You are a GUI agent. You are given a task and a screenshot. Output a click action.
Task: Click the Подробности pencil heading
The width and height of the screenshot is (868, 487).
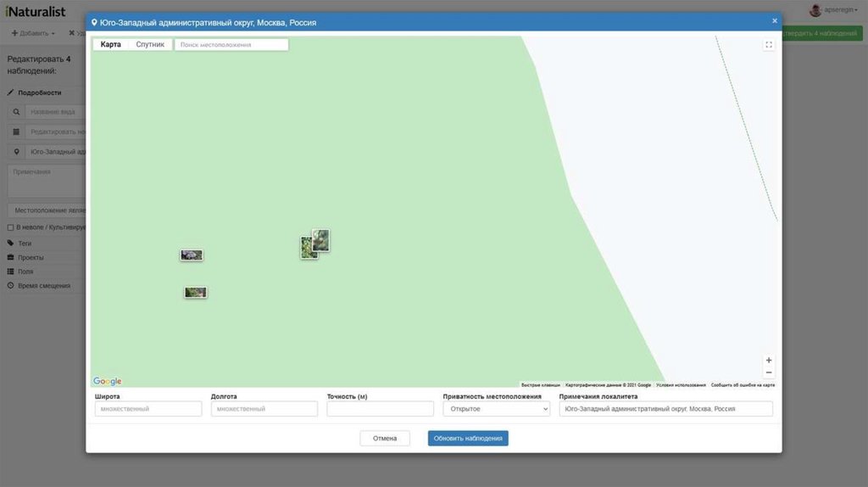[x=34, y=92]
